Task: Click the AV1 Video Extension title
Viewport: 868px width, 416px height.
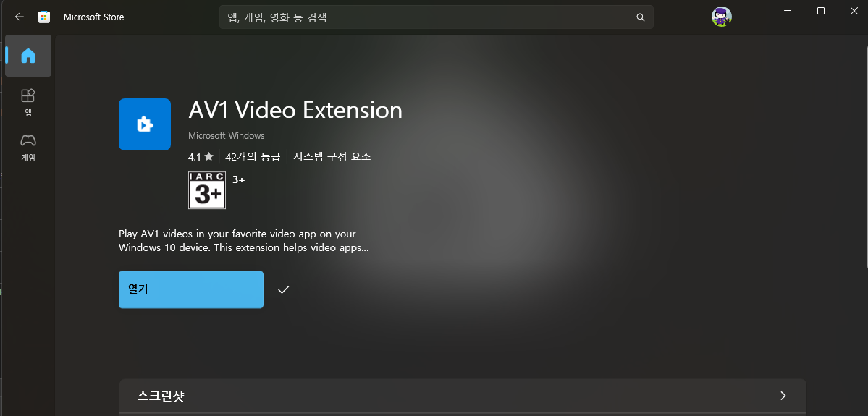Action: tap(295, 111)
